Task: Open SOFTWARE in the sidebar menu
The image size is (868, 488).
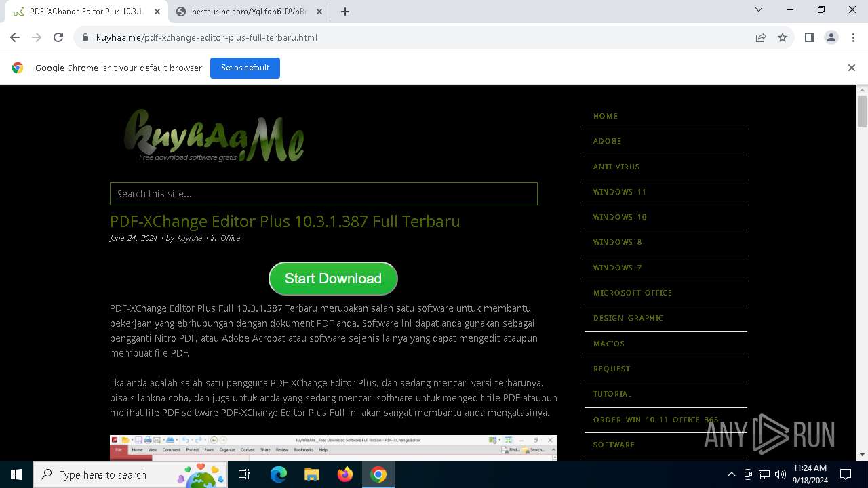Action: (614, 445)
